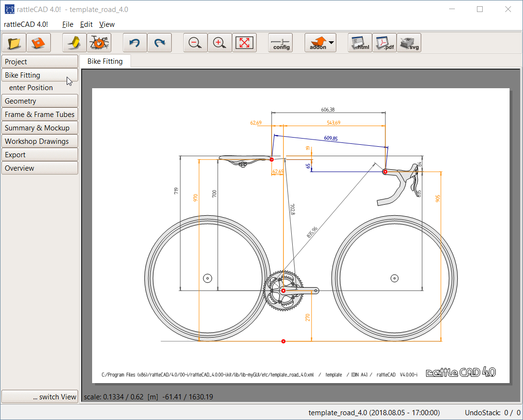Zoom out with the minus magnifier
Image resolution: width=523 pixels, height=420 pixels.
point(195,43)
